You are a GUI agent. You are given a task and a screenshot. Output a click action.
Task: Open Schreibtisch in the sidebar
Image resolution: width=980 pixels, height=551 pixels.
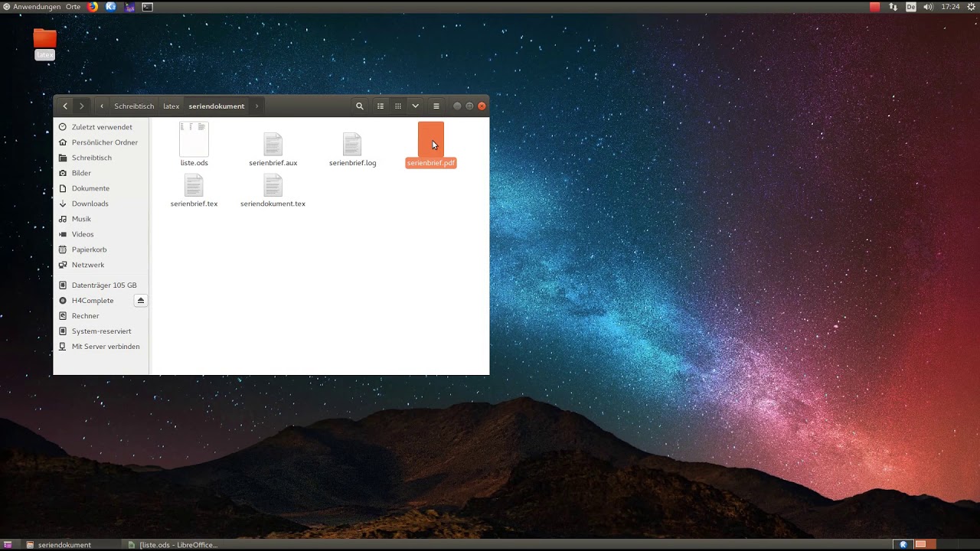click(x=101, y=158)
